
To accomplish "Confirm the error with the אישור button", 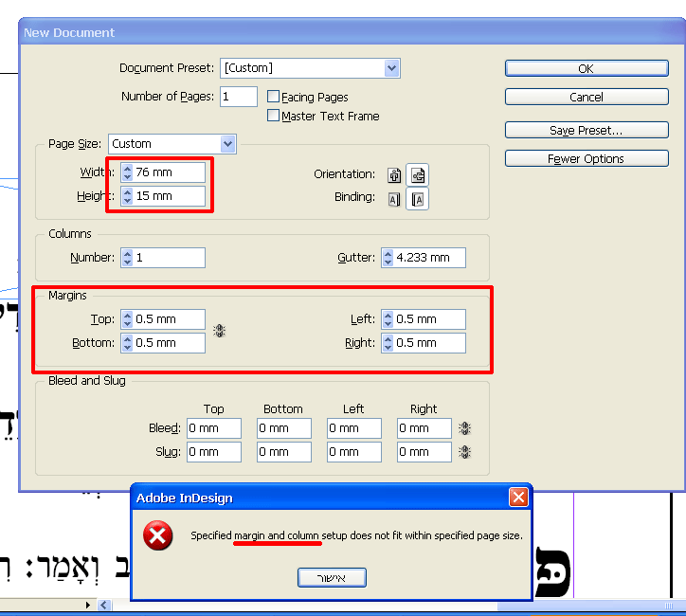I will [x=332, y=578].
